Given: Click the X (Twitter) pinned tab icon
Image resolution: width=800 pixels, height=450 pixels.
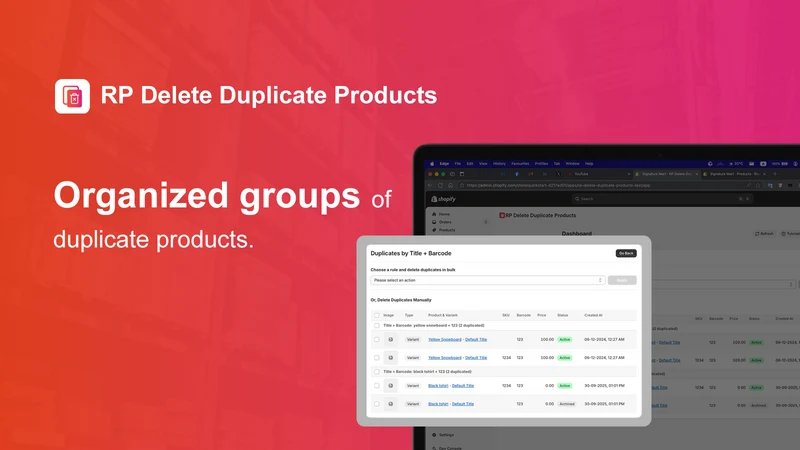Looking at the screenshot, I should (x=558, y=174).
